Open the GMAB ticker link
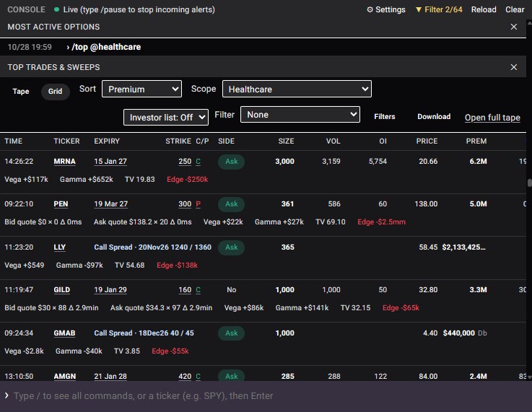 [x=64, y=333]
